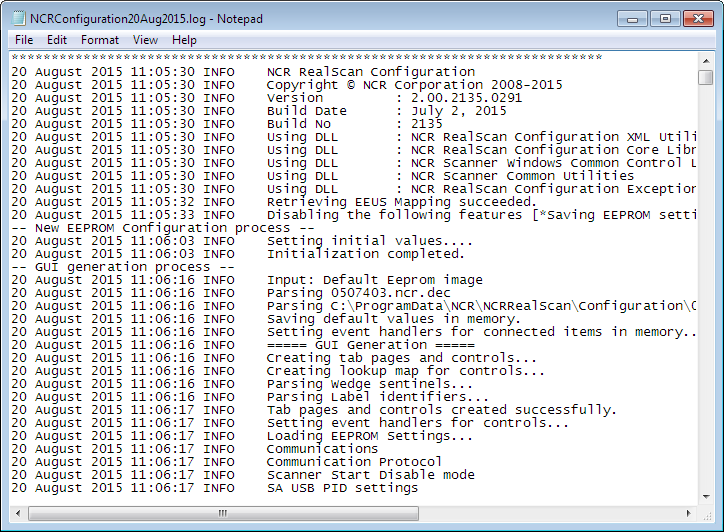
Task: Click 'Parsing 0507403.ncr.dec' line
Action: [359, 293]
